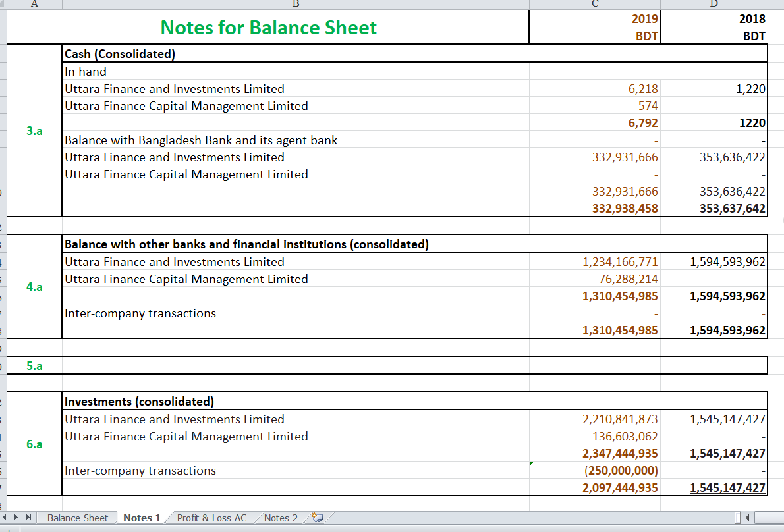Switch to the Balance Sheet tab

click(76, 518)
